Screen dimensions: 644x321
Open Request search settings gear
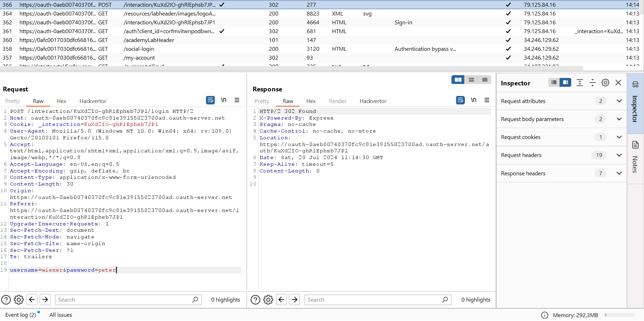point(19,300)
